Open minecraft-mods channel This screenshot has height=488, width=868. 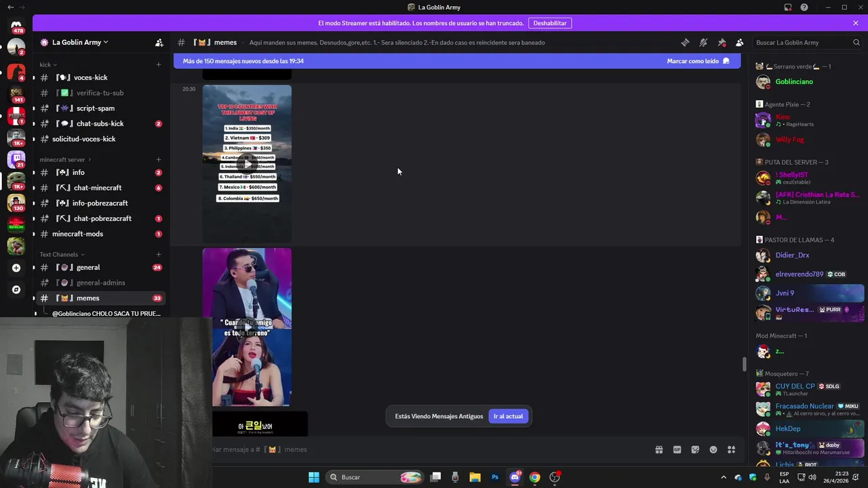click(x=100, y=234)
